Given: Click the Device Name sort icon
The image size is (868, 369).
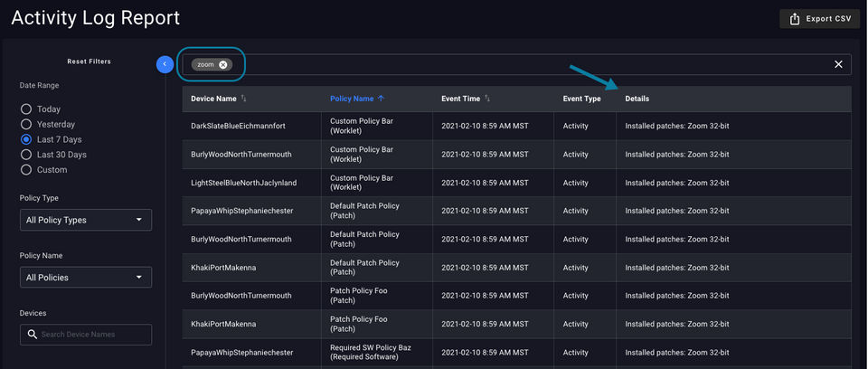Looking at the screenshot, I should pyautogui.click(x=244, y=99).
